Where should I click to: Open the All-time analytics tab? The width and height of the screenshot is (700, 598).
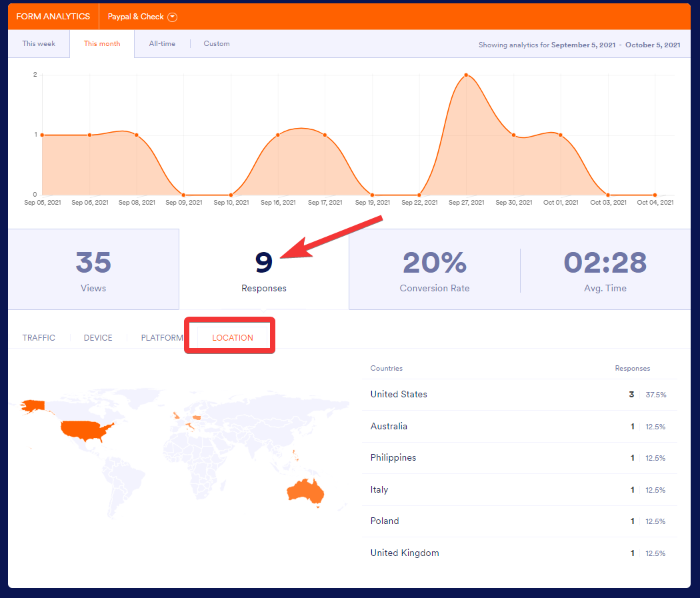162,44
